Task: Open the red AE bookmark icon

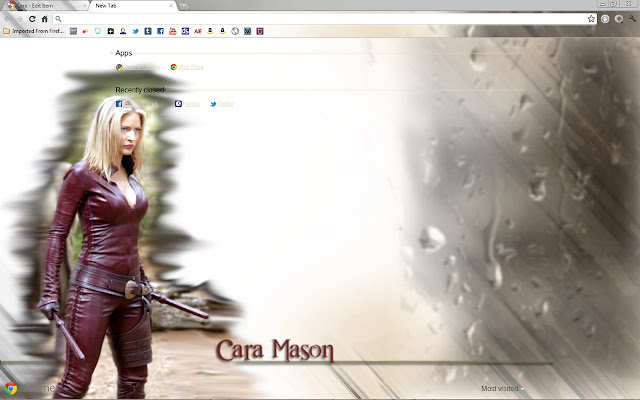Action: point(198,31)
